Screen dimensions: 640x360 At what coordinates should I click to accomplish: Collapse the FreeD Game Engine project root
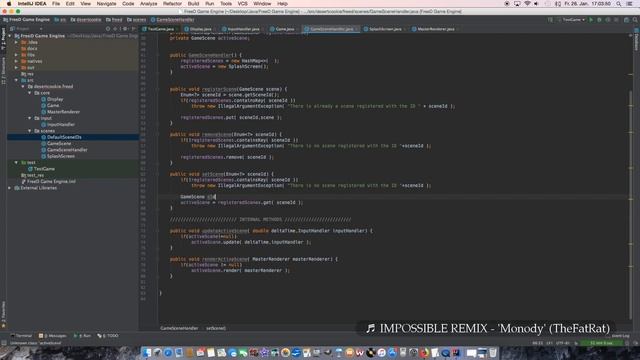(10, 36)
